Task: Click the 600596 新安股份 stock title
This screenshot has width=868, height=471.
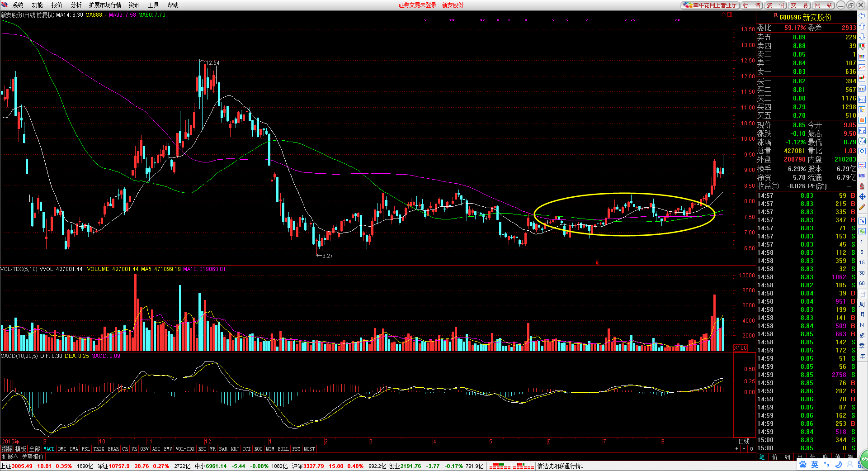Action: (x=806, y=17)
